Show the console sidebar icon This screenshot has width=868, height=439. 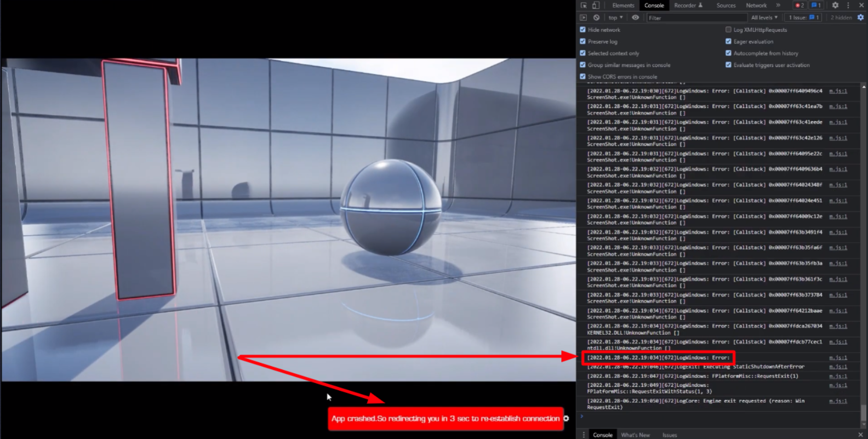pos(584,18)
